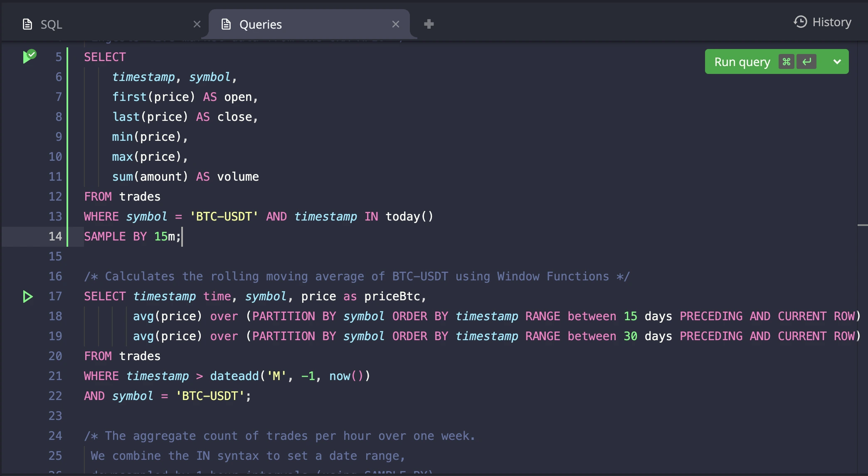This screenshot has width=868, height=476.
Task: Close the Queries tab
Action: tap(395, 24)
